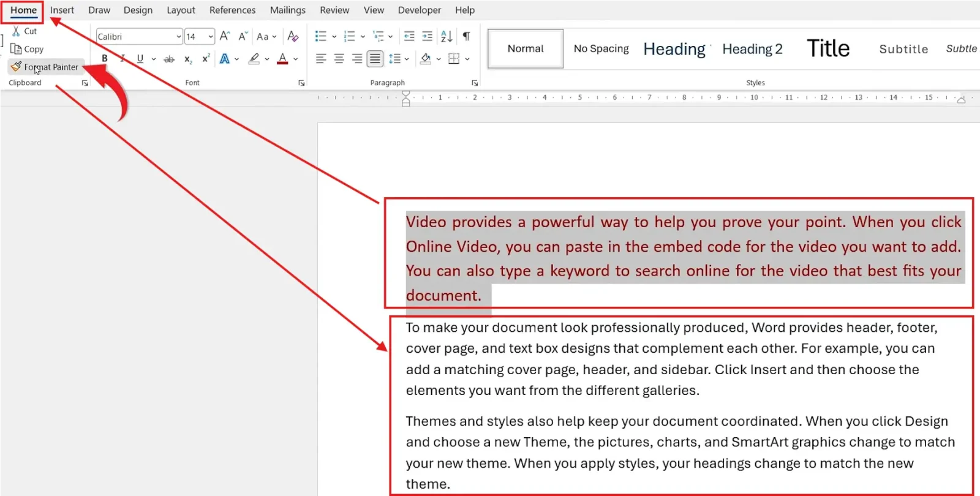The image size is (980, 496).
Task: Open the Developer tab
Action: pos(419,10)
